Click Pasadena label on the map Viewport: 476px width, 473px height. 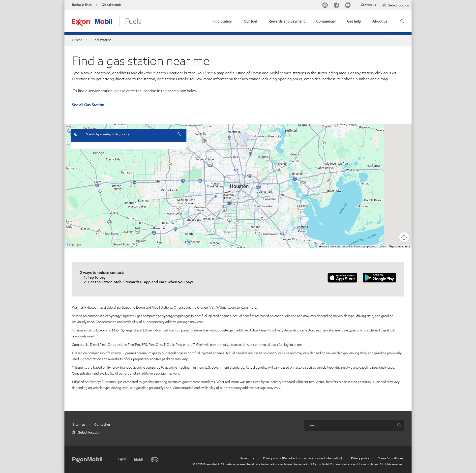coord(270,199)
